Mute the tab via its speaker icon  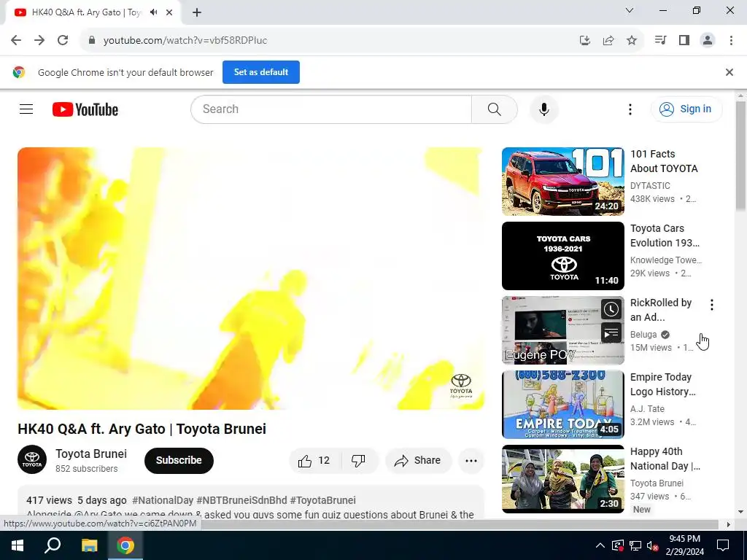click(153, 12)
